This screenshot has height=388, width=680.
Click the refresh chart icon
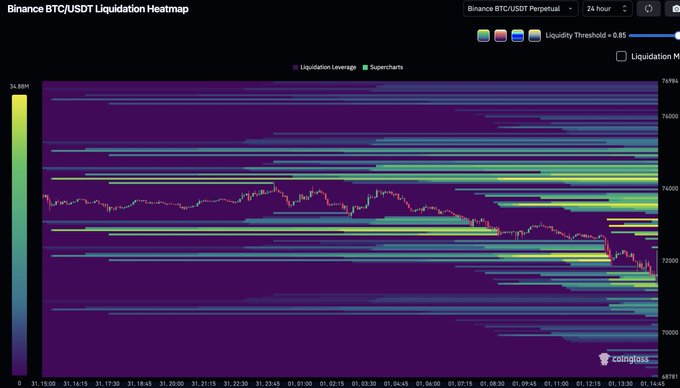[648, 9]
